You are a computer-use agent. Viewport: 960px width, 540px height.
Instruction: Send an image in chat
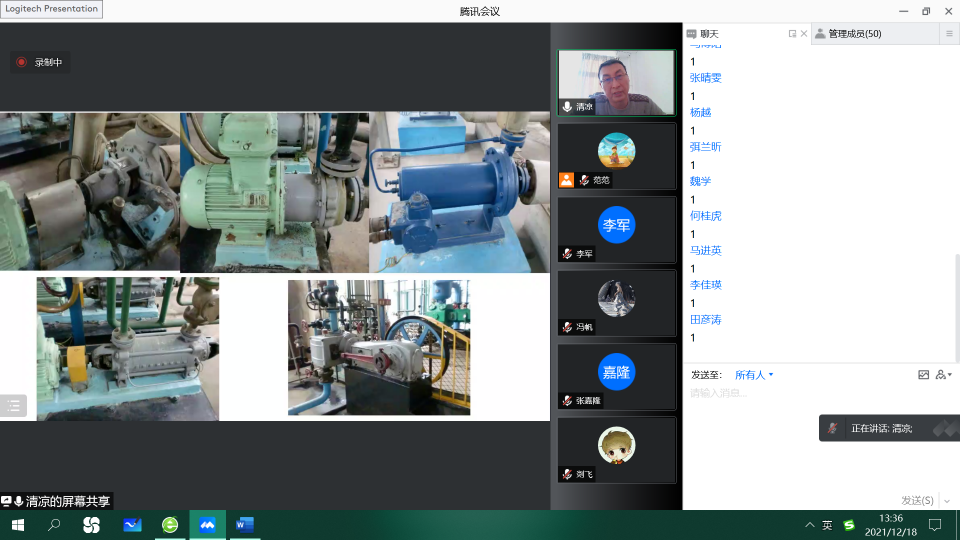point(923,375)
